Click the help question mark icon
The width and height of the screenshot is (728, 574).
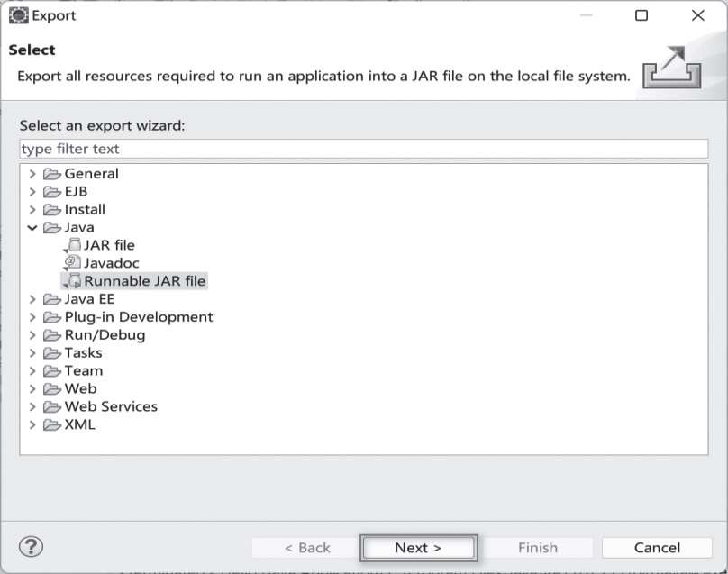tap(32, 547)
